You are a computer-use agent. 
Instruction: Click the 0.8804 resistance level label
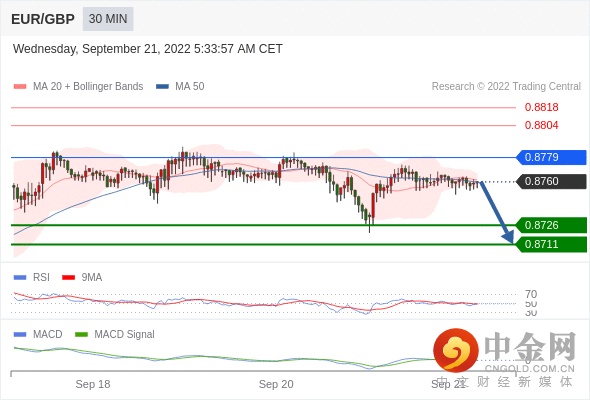[541, 125]
